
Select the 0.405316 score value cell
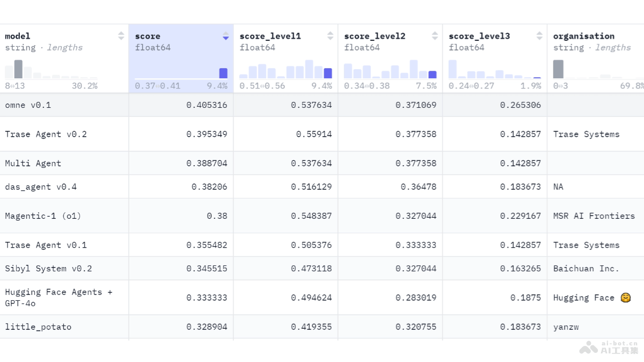point(207,105)
